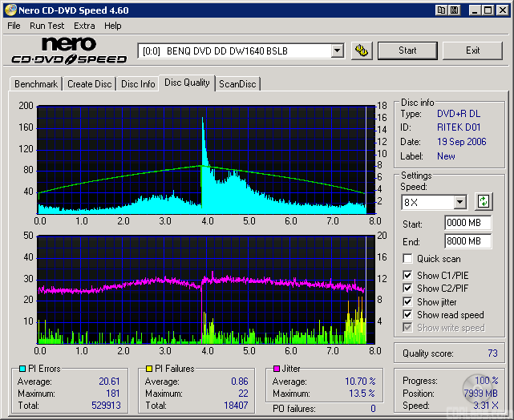
Task: Enable the Quick scan checkbox
Action: point(408,259)
